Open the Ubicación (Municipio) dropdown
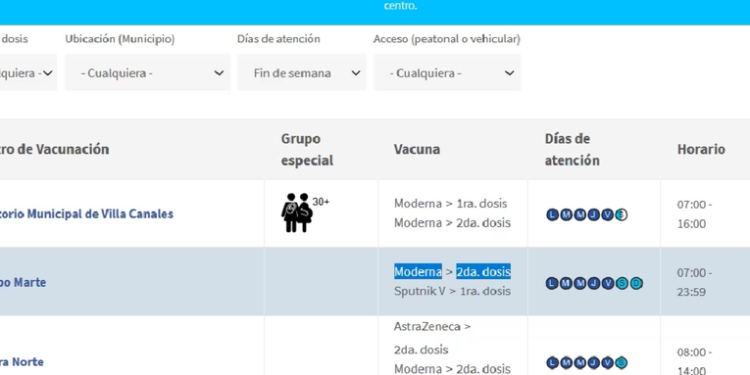The width and height of the screenshot is (750, 375). tap(148, 73)
